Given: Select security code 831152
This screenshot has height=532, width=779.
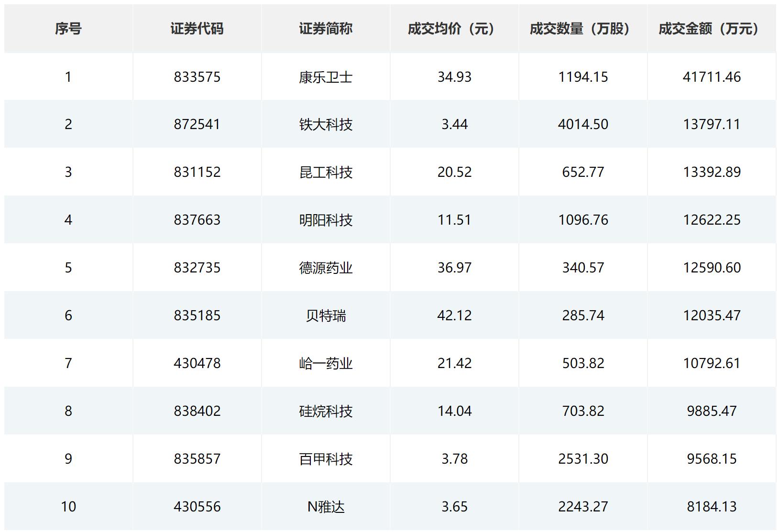Looking at the screenshot, I should pos(197,172).
